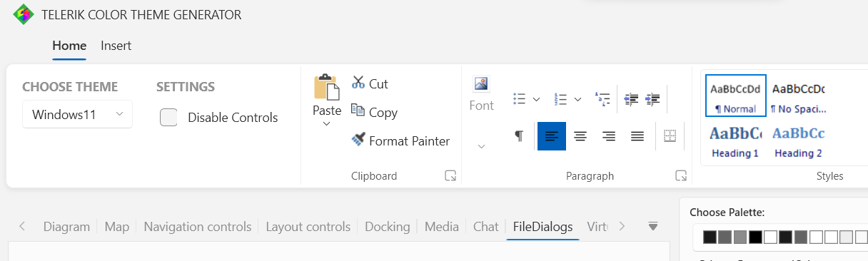868x261 pixels.
Task: Select the Format Painter brush icon
Action: [358, 140]
